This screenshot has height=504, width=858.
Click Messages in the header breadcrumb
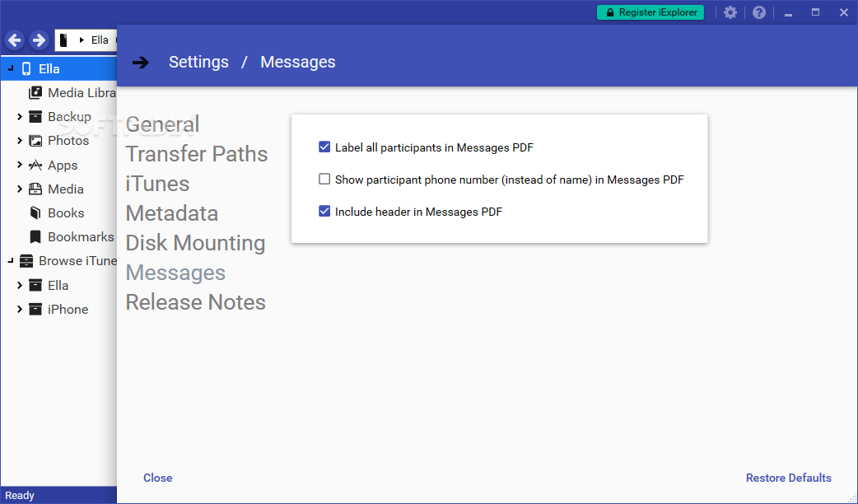coord(298,62)
